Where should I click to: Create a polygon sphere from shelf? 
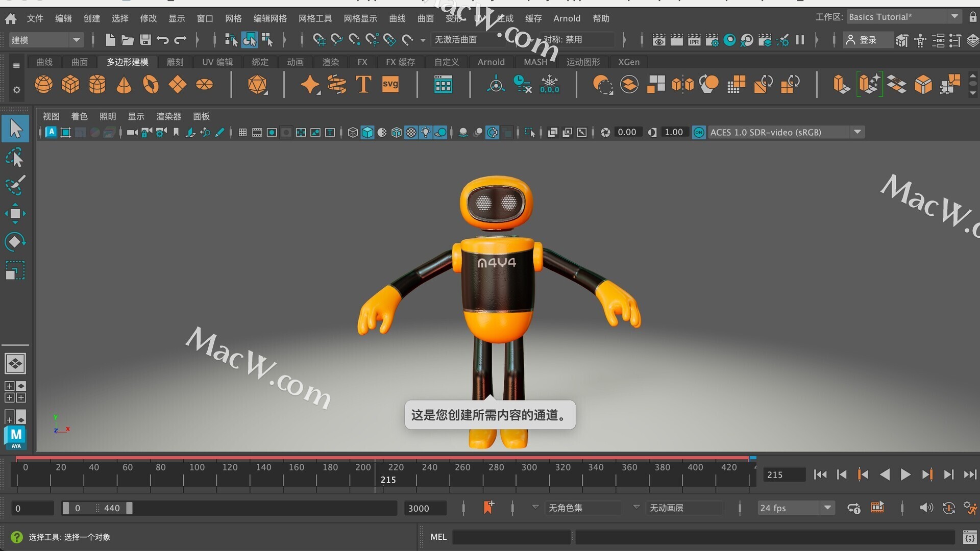pos(43,84)
